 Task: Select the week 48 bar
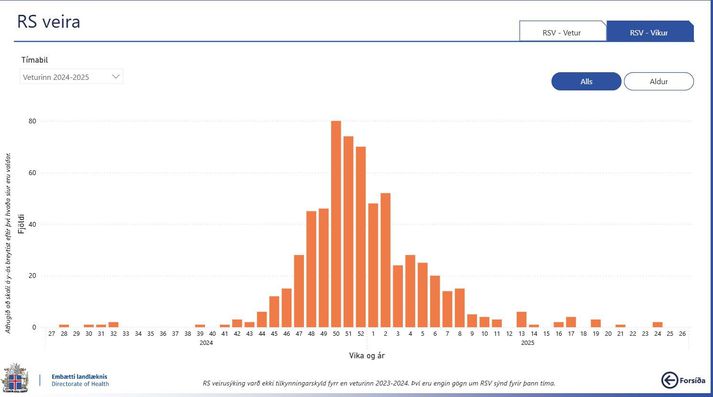click(x=311, y=269)
